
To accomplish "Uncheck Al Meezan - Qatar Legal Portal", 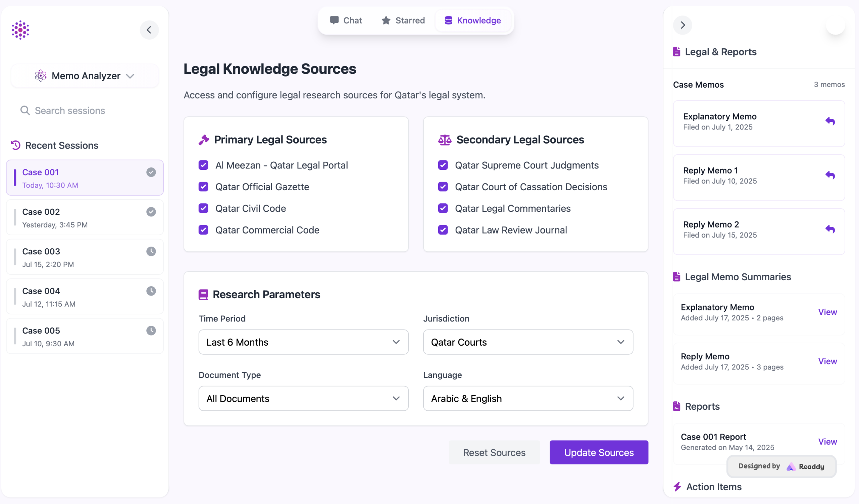I will click(x=203, y=165).
